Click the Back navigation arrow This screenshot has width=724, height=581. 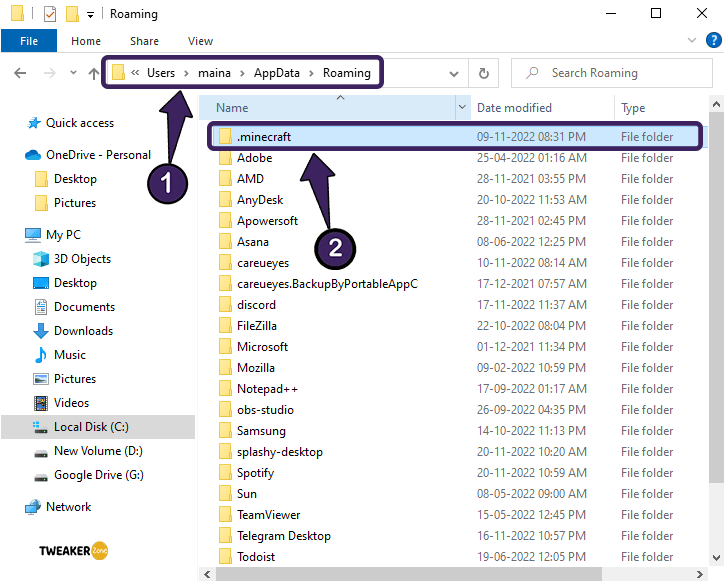click(20, 73)
